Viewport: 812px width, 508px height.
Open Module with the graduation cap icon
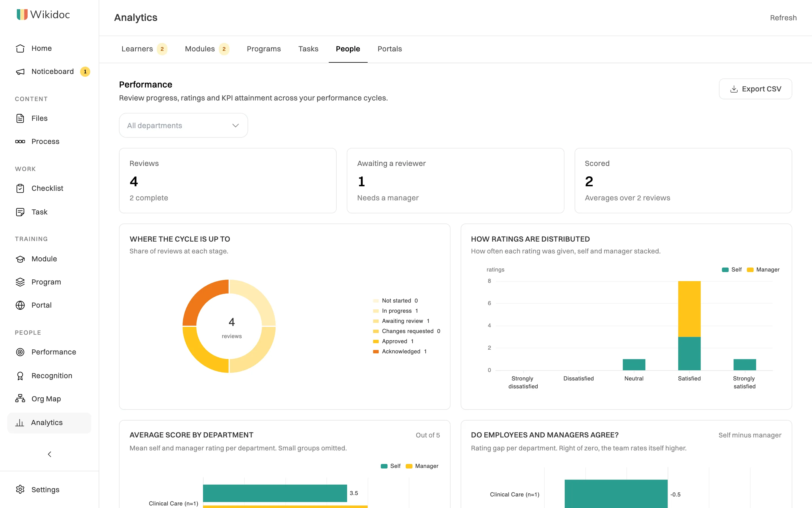(x=20, y=259)
